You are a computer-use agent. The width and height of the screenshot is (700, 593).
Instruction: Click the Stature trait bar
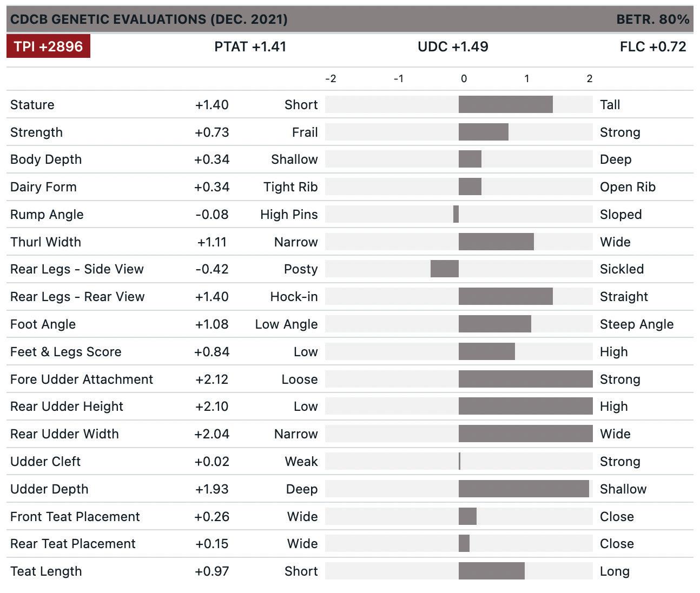pos(505,105)
